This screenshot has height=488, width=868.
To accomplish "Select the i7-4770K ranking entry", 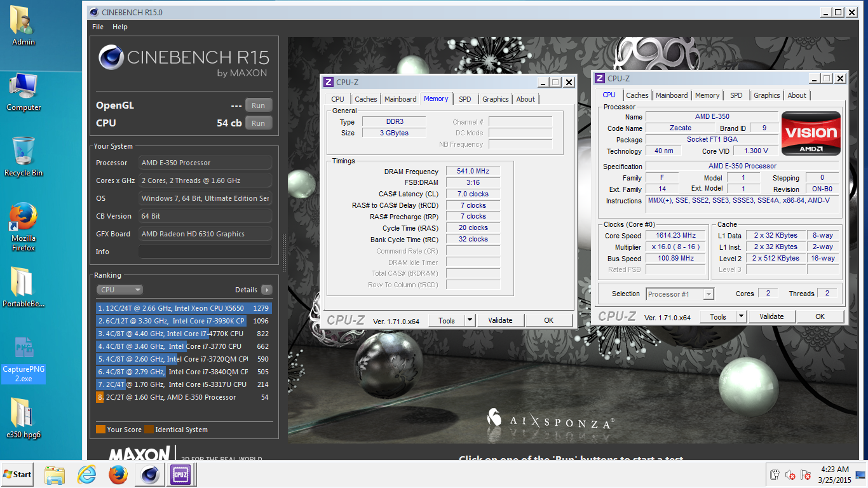I will [x=184, y=334].
